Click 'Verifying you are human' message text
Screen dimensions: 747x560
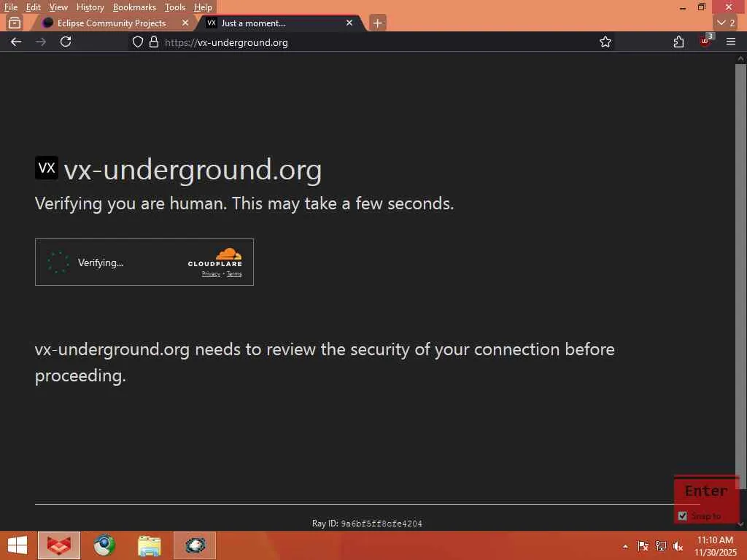244,204
